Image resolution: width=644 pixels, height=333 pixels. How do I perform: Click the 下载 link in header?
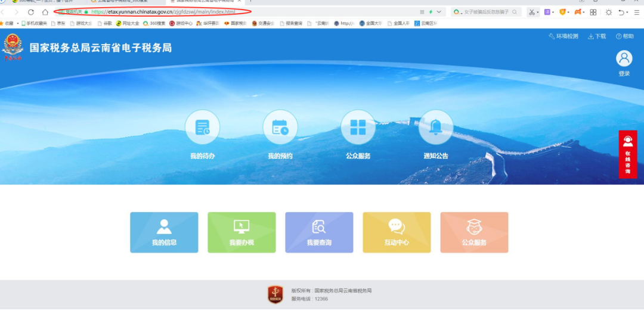click(597, 36)
